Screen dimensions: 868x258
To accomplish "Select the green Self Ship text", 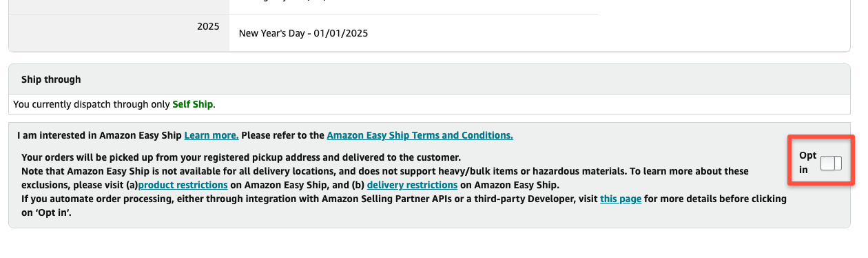I will (193, 104).
